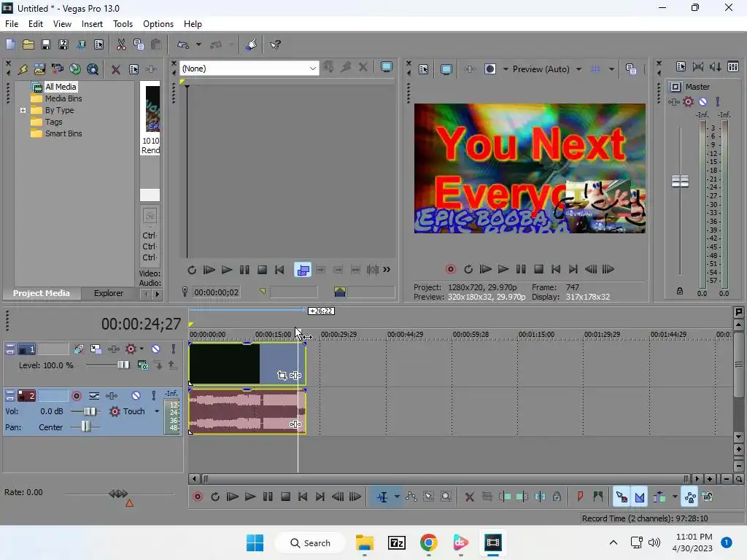Select Smart Bins folder
Image resolution: width=747 pixels, height=560 pixels.
point(63,133)
